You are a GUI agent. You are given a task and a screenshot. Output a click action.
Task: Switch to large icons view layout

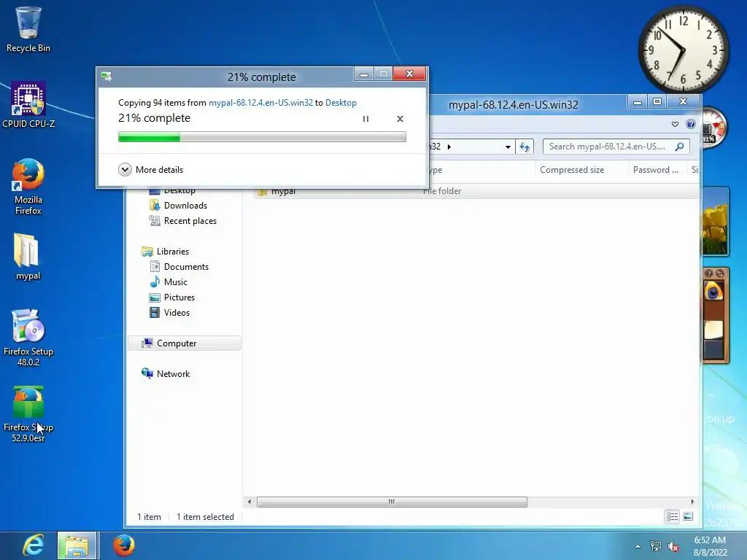pos(688,517)
